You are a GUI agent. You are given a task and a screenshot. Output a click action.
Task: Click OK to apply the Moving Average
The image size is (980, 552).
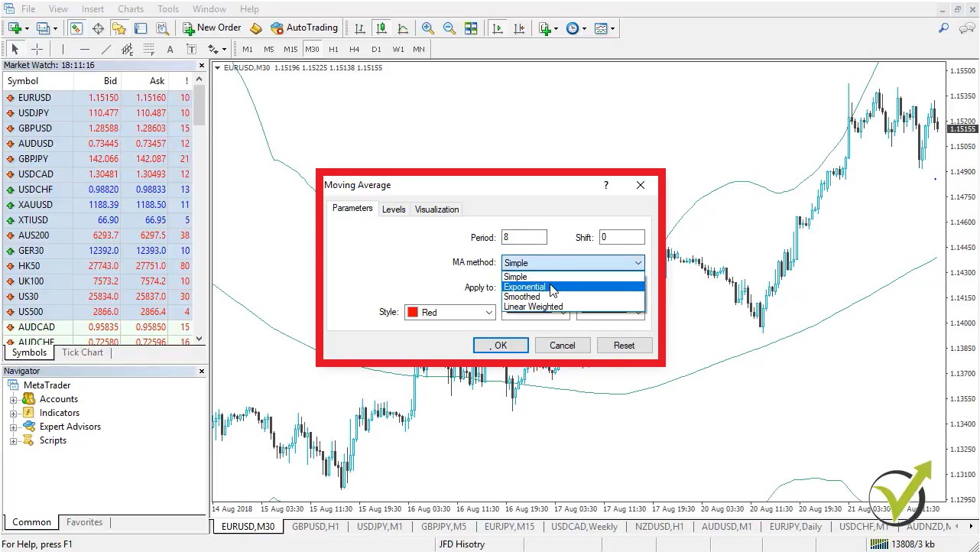(500, 345)
